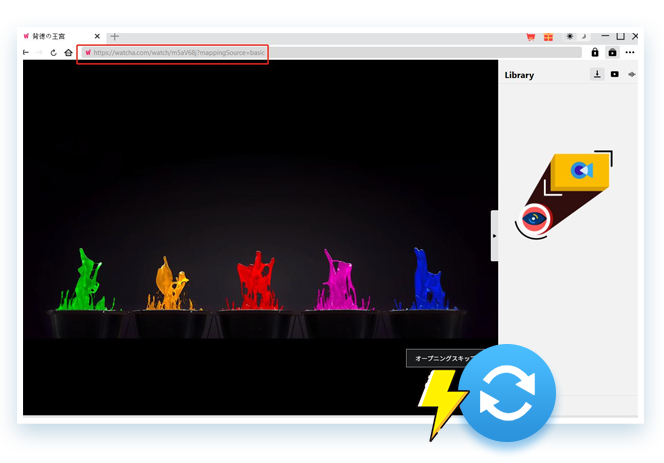The width and height of the screenshot is (664, 463).
Task: Click the Library heading
Action: tap(519, 75)
